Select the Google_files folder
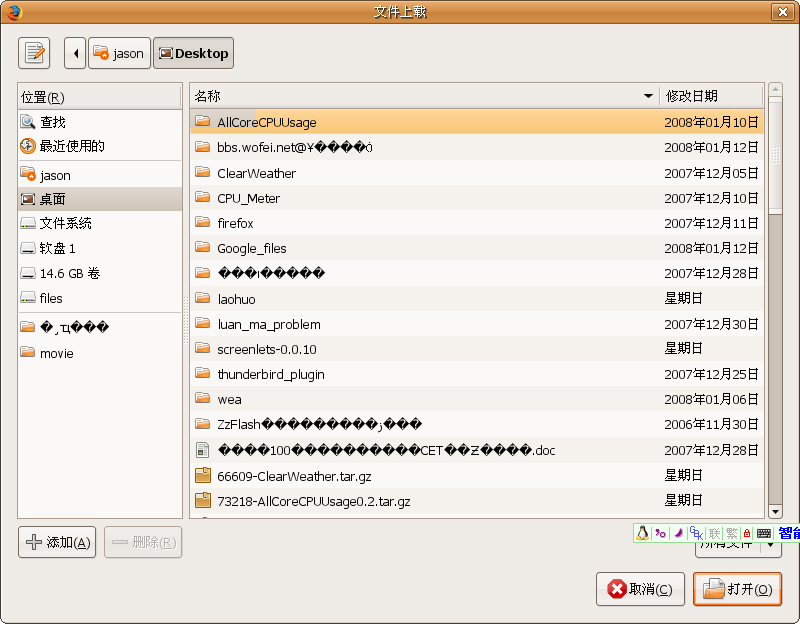Viewport: 800px width, 624px height. (477, 248)
